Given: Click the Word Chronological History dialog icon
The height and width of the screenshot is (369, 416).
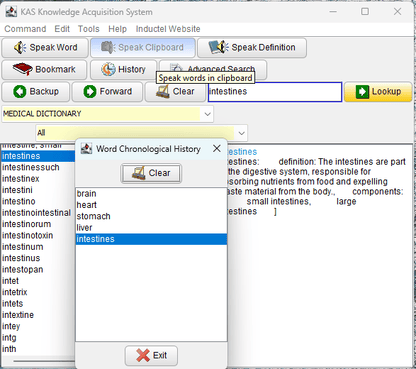Looking at the screenshot, I should (x=86, y=149).
